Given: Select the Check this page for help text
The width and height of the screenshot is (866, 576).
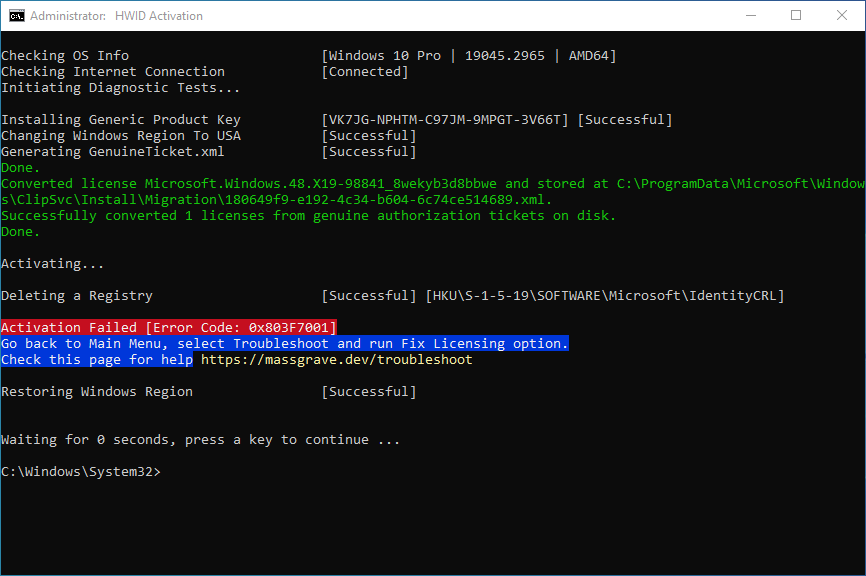Looking at the screenshot, I should 96,359.
